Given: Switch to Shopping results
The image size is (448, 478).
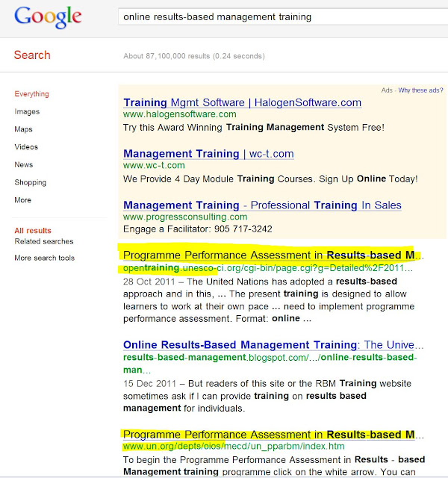Looking at the screenshot, I should tap(31, 182).
